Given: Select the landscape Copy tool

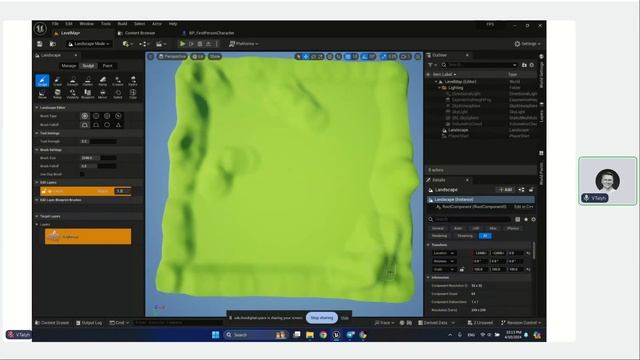Looking at the screenshot, I should click(133, 94).
